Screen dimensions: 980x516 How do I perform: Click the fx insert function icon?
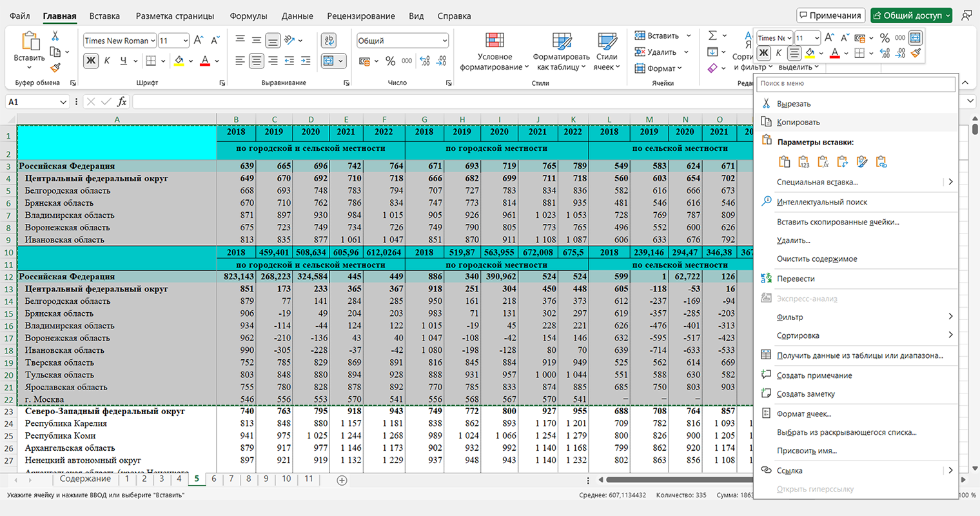[x=122, y=102]
